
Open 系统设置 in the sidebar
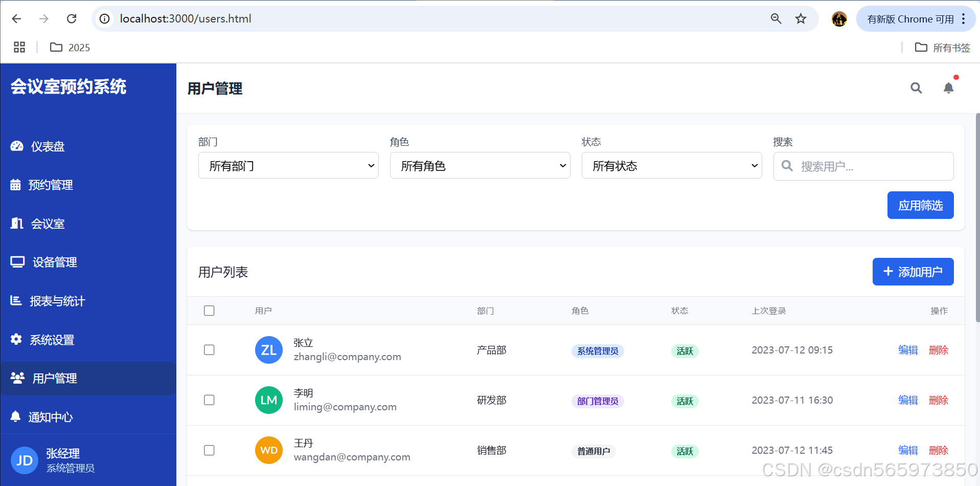click(x=88, y=340)
